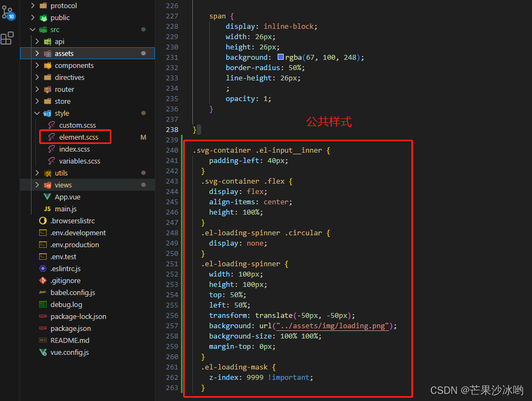The width and height of the screenshot is (532, 401).
Task: Open the rgba color swatch picker
Action: click(280, 57)
